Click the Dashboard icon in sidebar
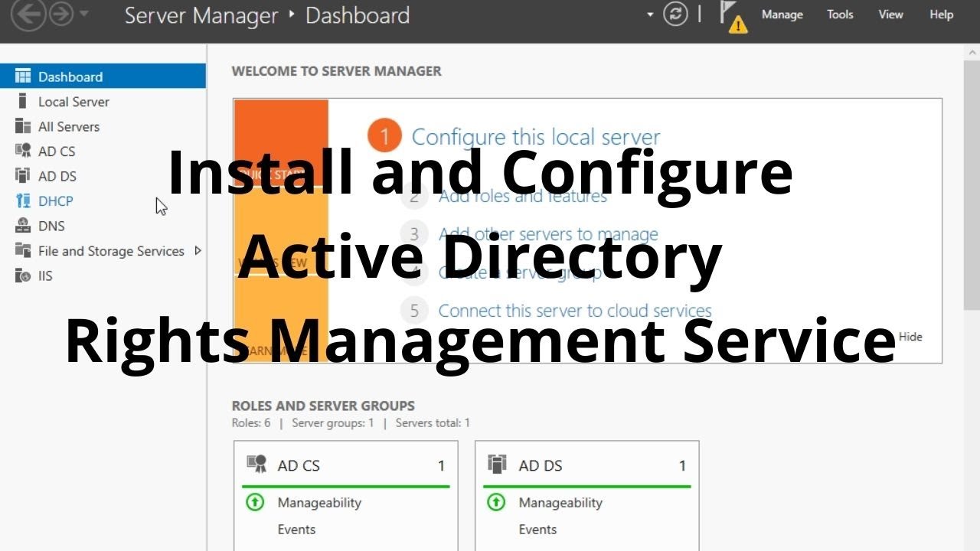The image size is (980, 551). point(23,77)
